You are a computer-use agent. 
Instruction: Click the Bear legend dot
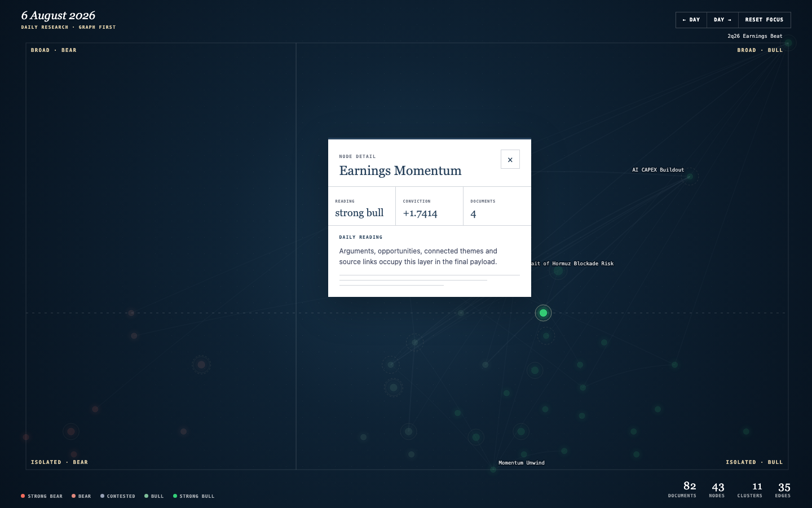pyautogui.click(x=74, y=496)
